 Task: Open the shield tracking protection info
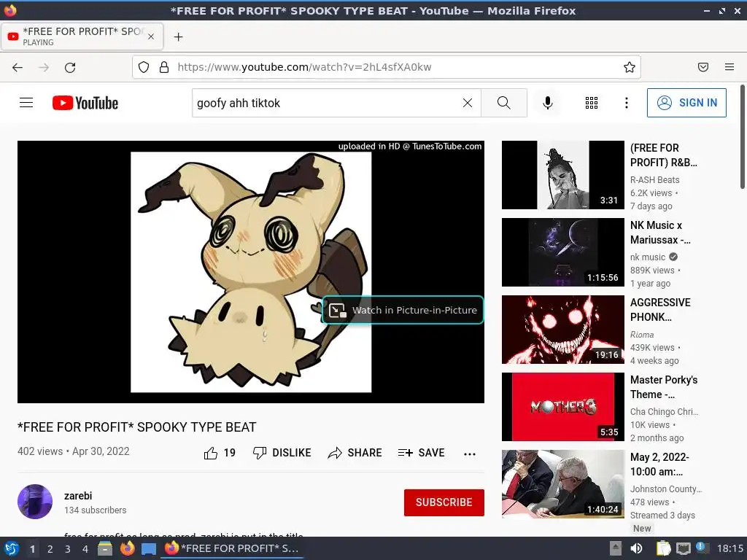pos(144,67)
